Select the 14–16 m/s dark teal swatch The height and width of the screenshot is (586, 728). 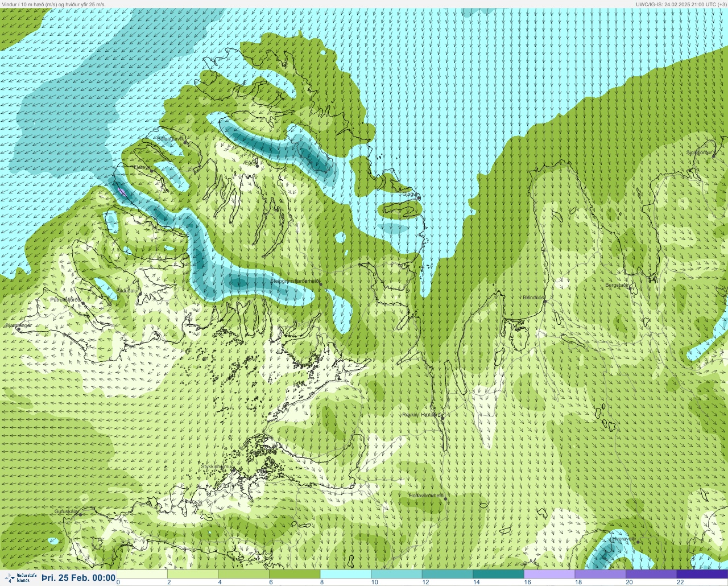[498, 574]
